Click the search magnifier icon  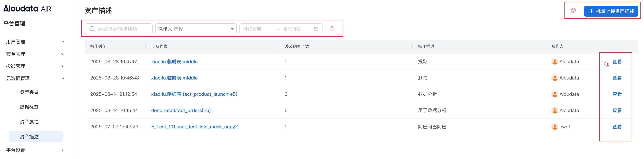pos(92,29)
